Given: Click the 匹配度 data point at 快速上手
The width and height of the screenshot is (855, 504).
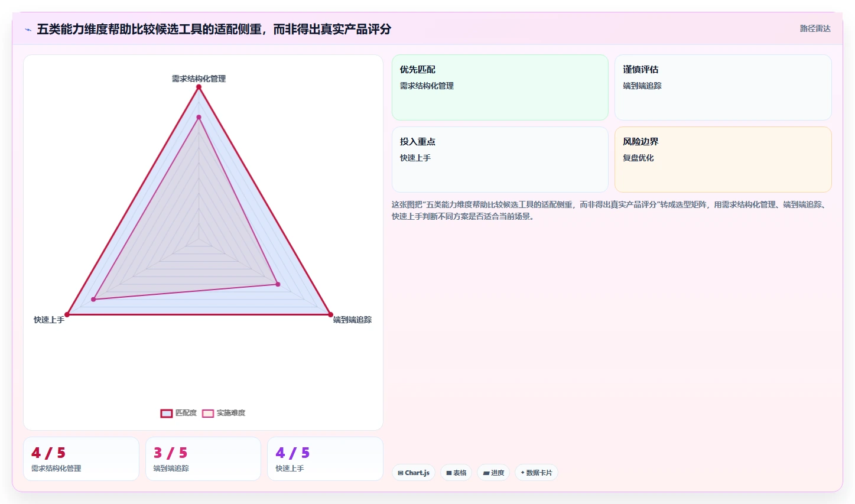Looking at the screenshot, I should [67, 314].
